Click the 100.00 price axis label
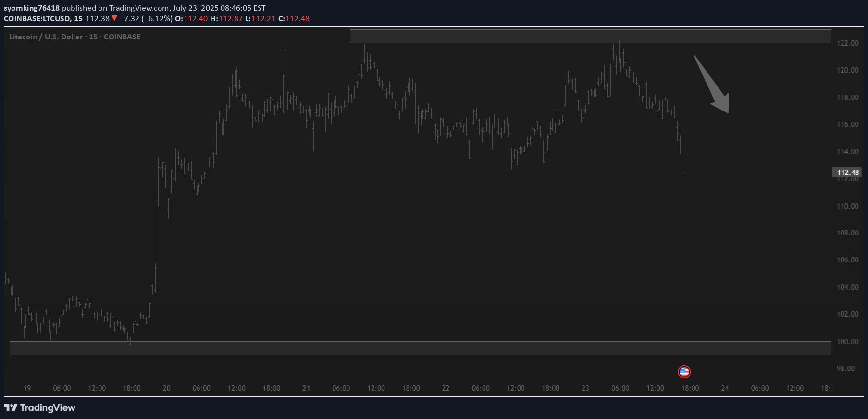The width and height of the screenshot is (868, 419). (x=847, y=341)
